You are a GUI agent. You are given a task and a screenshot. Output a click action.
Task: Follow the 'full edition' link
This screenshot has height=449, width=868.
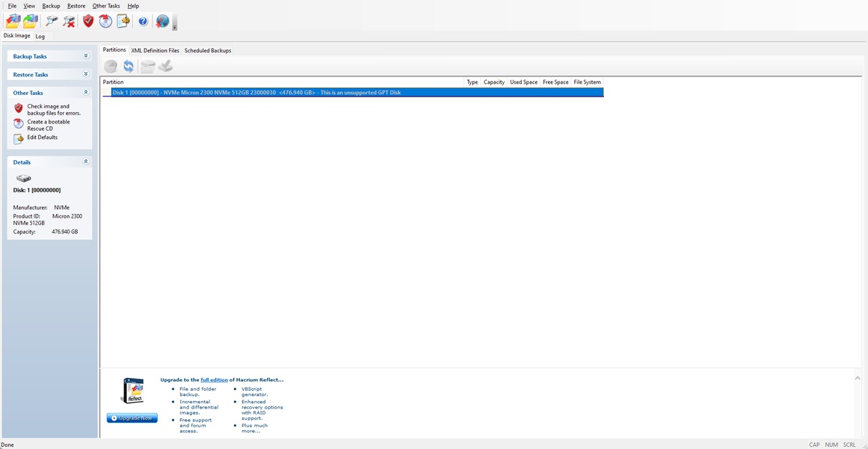tap(214, 380)
